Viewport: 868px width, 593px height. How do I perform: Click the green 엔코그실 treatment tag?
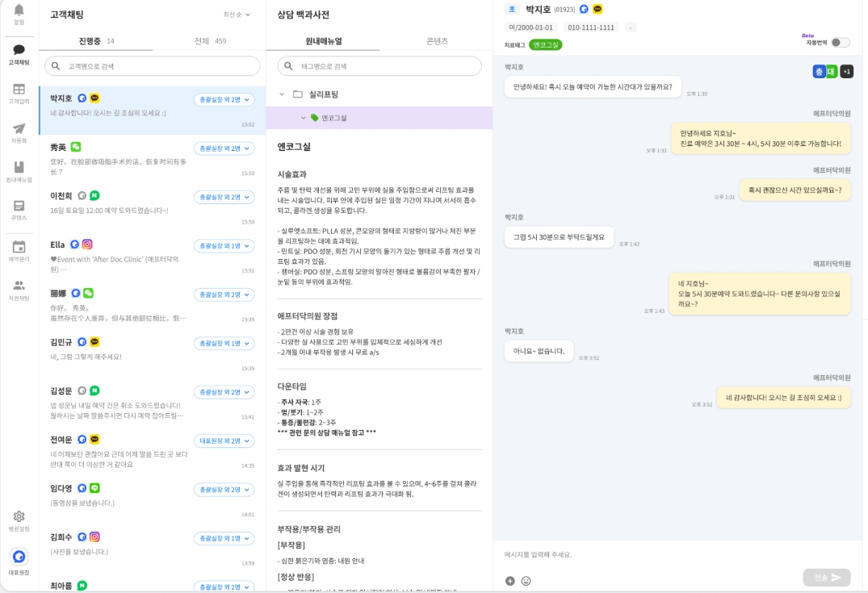coord(545,45)
